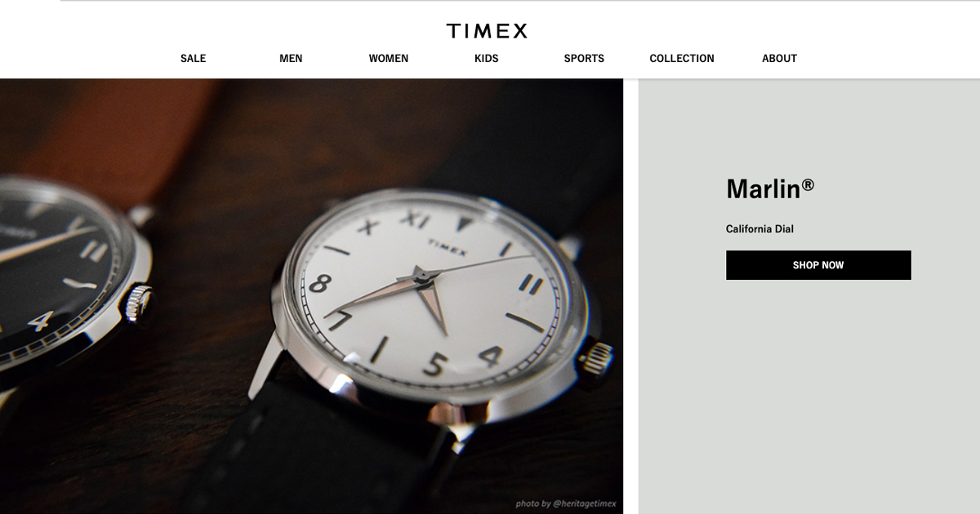
Task: Open the SPORTS category
Action: click(584, 58)
